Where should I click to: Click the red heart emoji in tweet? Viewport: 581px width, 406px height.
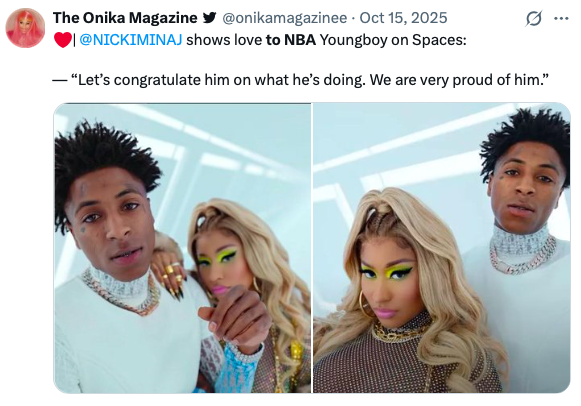point(62,40)
